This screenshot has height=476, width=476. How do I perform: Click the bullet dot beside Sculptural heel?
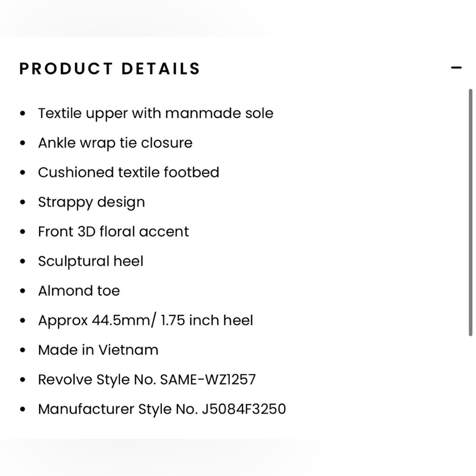click(x=22, y=261)
